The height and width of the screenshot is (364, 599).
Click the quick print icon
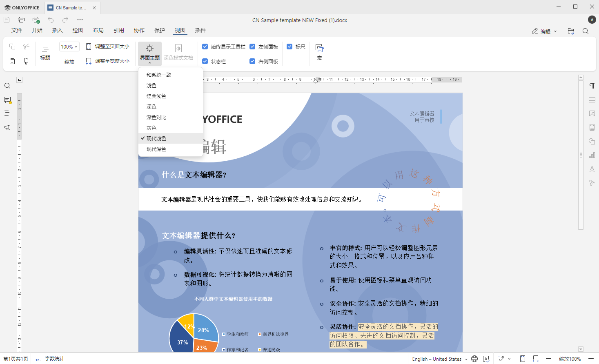coord(36,20)
